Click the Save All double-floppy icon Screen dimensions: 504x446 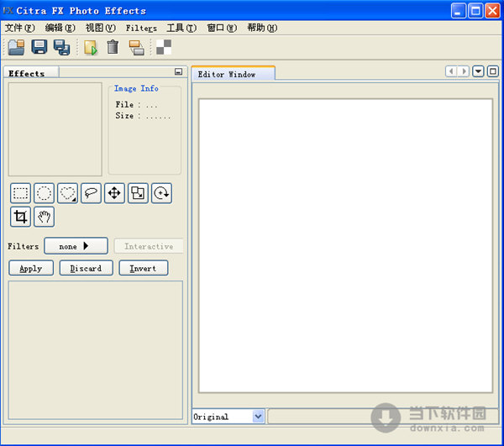(x=61, y=47)
